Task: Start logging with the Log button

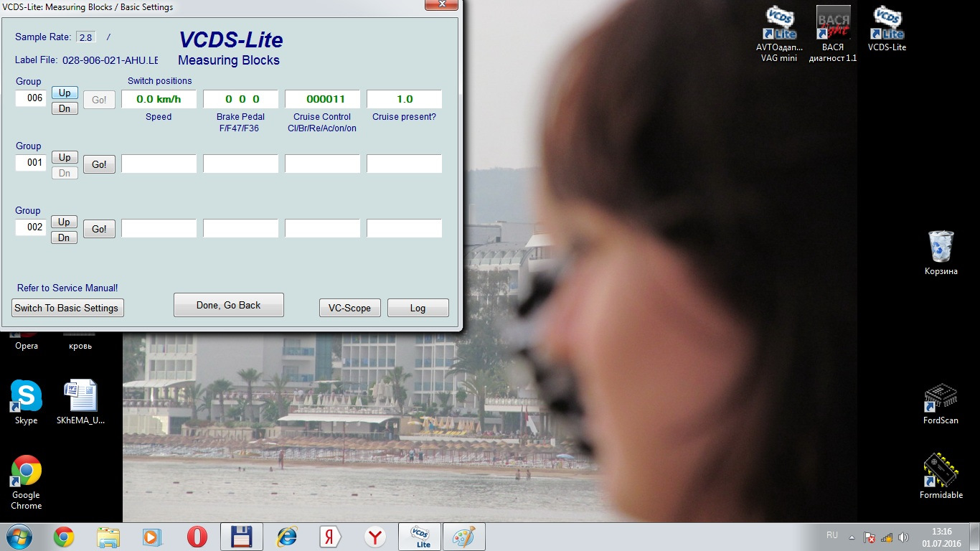Action: pyautogui.click(x=418, y=308)
